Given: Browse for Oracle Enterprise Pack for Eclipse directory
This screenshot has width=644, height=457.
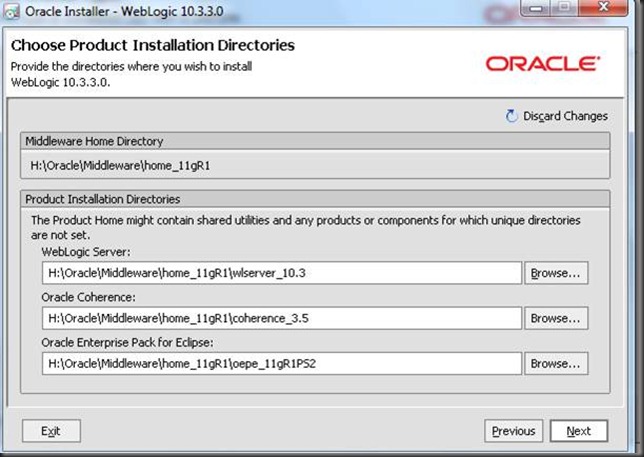Looking at the screenshot, I should click(x=556, y=363).
